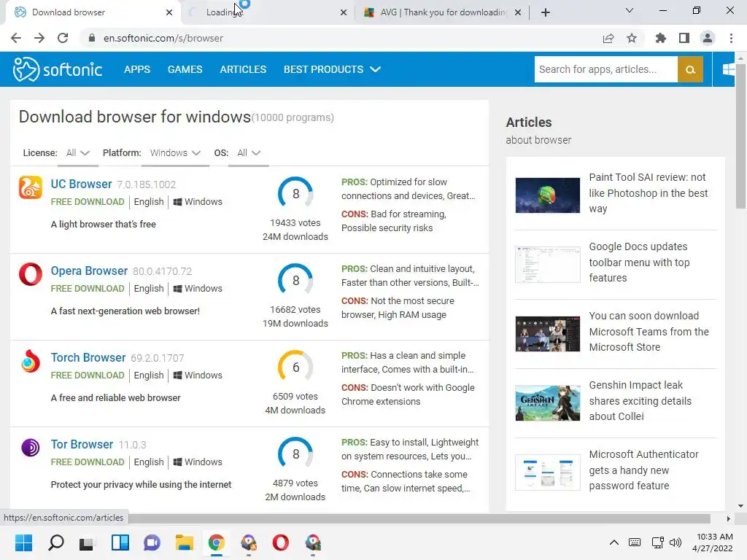The height and width of the screenshot is (560, 747).
Task: Open Chrome three-dot menu
Action: click(x=731, y=38)
